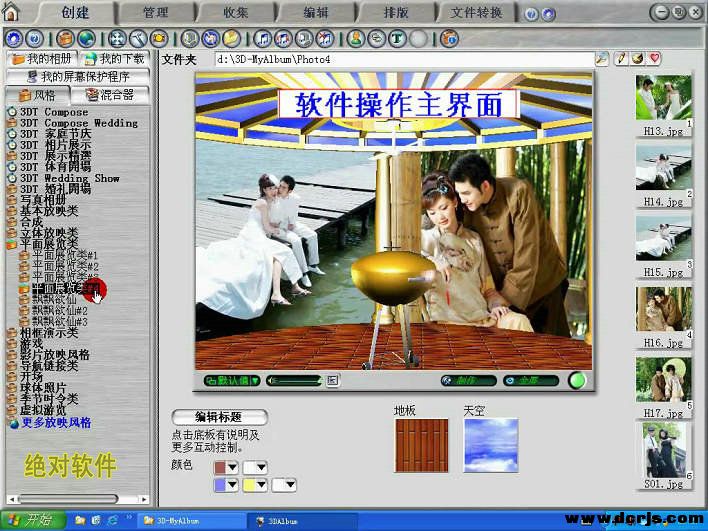Click the 'T' text tool icon
Viewport: 708px width, 531px height.
(x=397, y=39)
